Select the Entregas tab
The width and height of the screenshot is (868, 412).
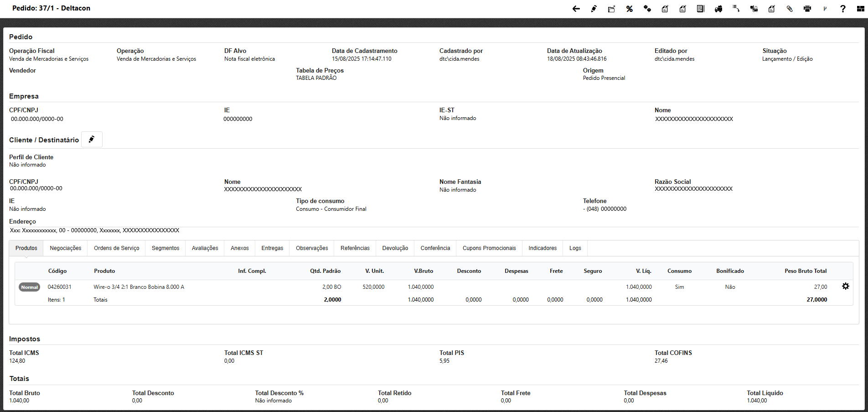click(x=272, y=248)
